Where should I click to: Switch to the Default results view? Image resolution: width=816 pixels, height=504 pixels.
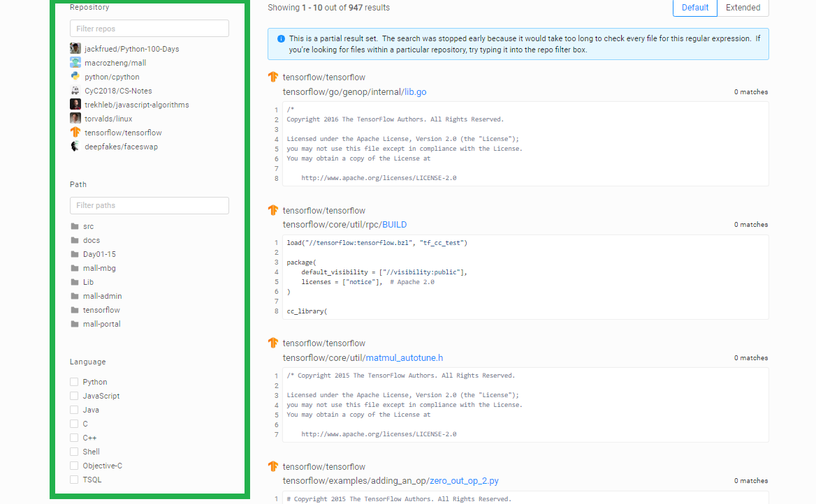(x=694, y=8)
